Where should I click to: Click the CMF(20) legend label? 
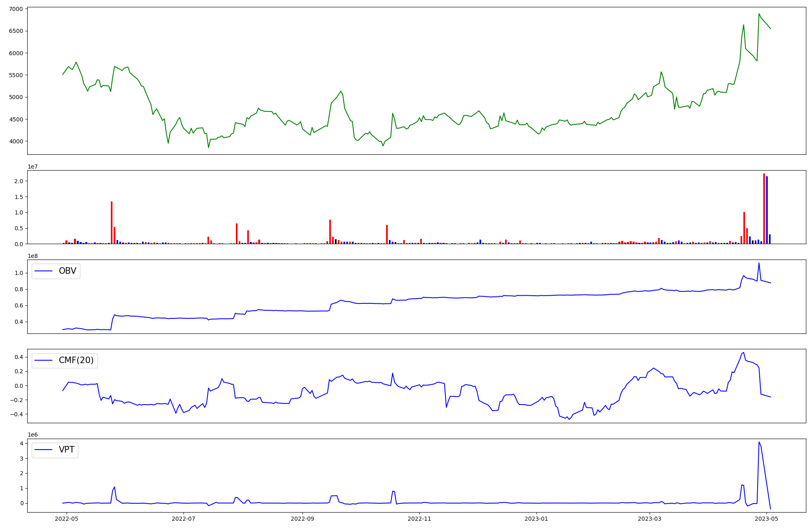pyautogui.click(x=76, y=360)
